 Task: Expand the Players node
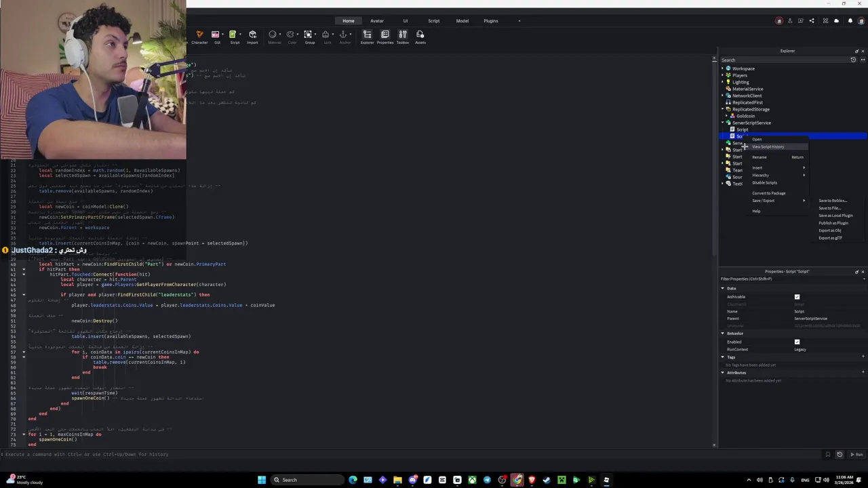coord(723,75)
